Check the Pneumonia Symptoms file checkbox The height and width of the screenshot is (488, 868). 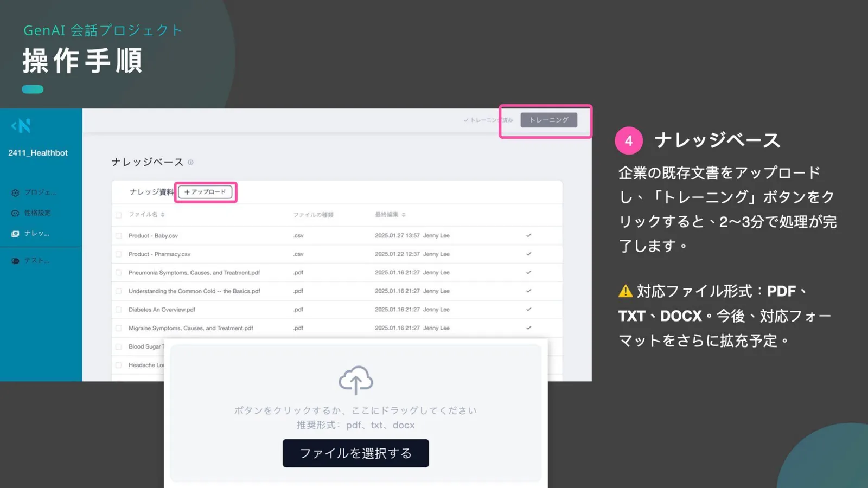(x=118, y=273)
